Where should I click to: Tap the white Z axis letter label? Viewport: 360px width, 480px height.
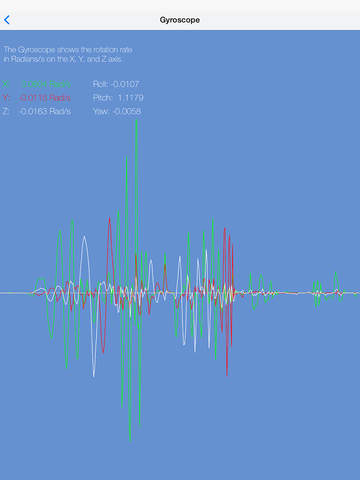click(x=5, y=111)
